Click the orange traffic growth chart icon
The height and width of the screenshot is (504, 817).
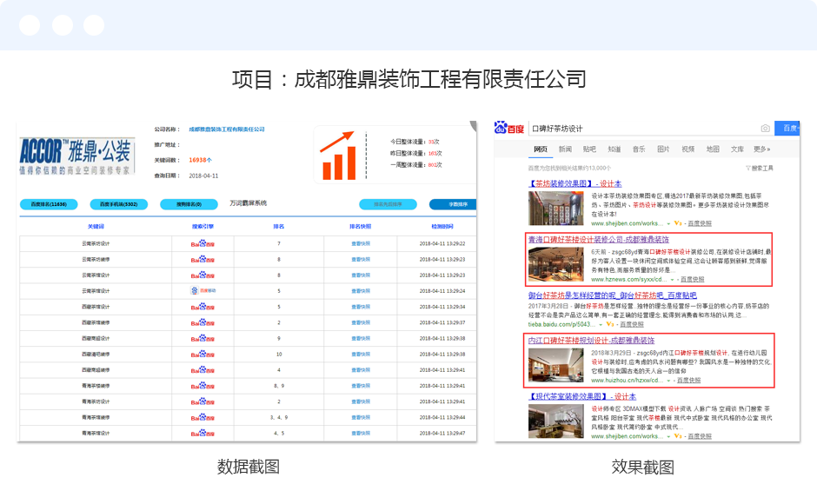click(x=338, y=156)
